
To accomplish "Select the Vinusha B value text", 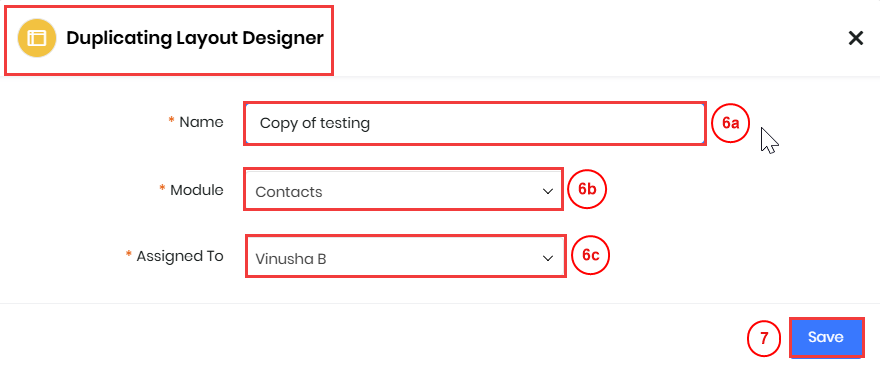I will click(x=291, y=259).
